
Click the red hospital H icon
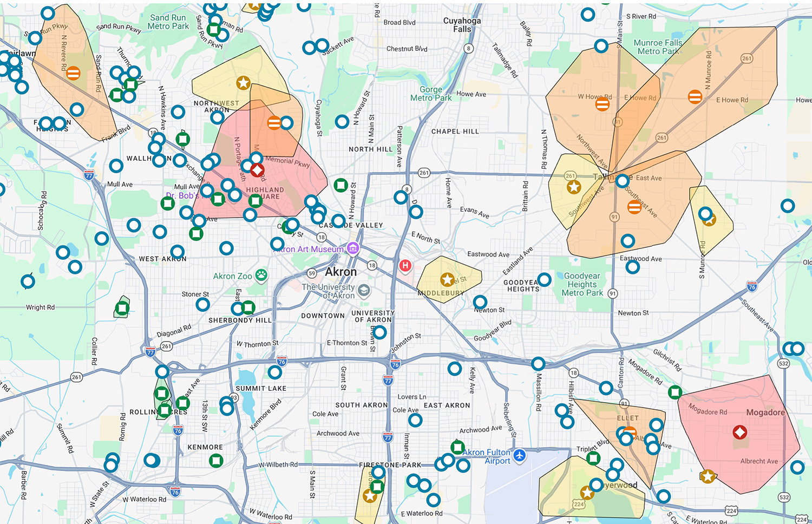405,266
